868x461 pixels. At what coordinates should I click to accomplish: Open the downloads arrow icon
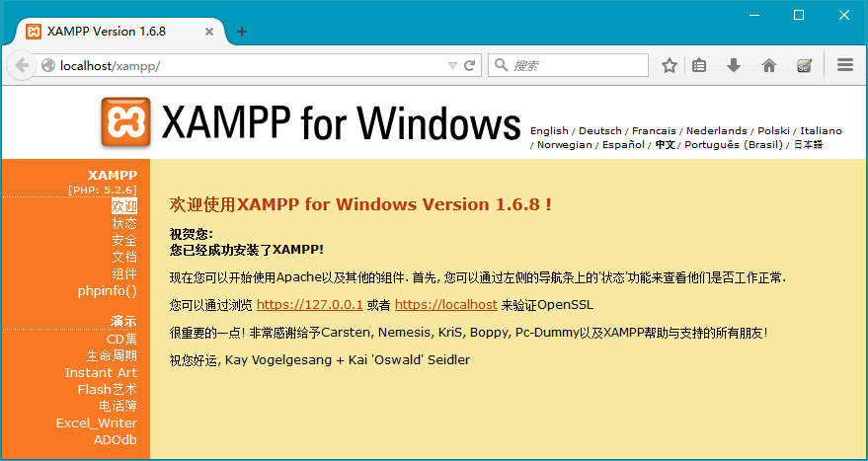[734, 66]
